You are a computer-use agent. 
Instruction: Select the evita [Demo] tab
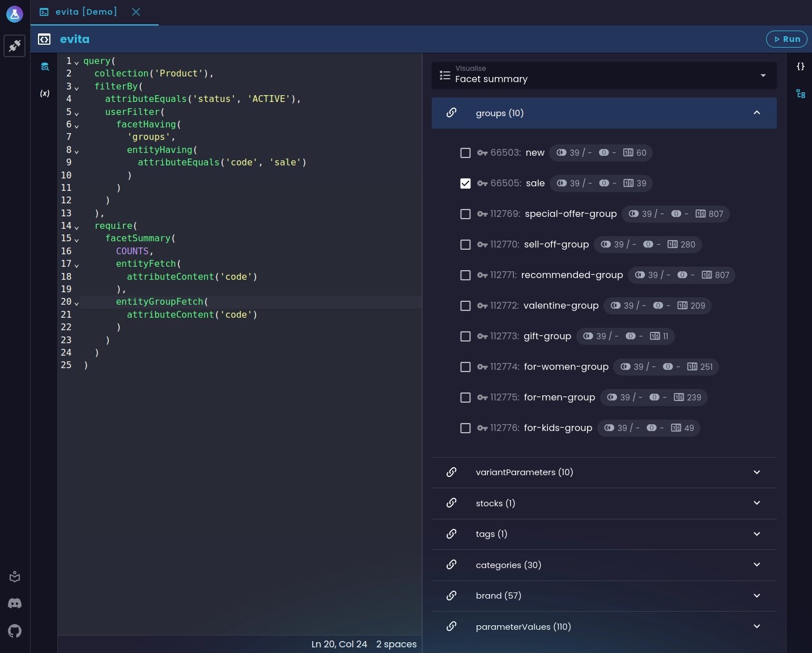point(86,12)
